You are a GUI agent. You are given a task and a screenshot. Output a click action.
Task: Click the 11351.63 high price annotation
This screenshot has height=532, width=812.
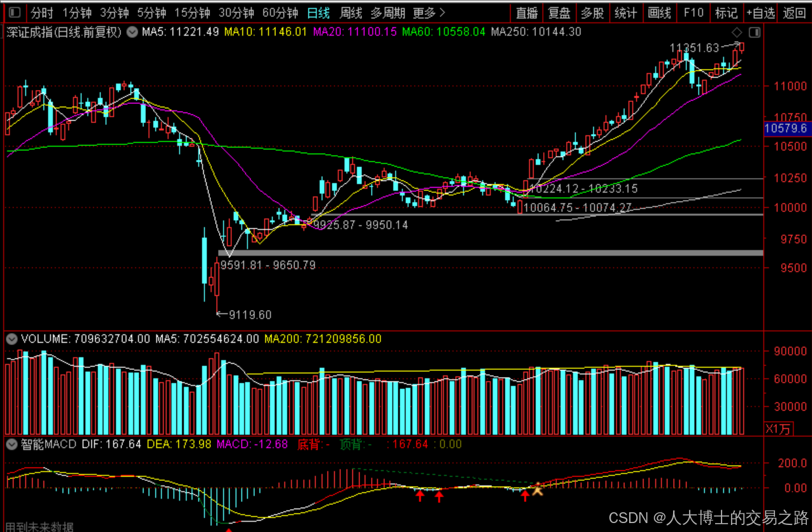(x=694, y=48)
